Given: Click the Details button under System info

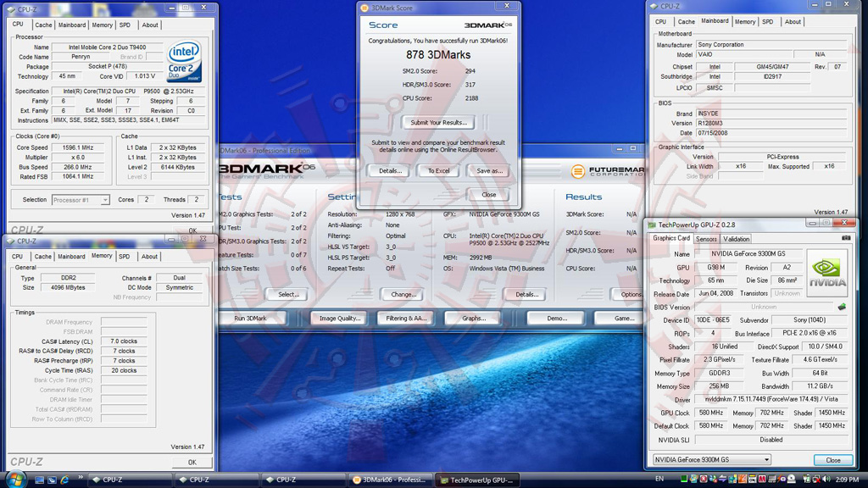Looking at the screenshot, I should [x=526, y=294].
